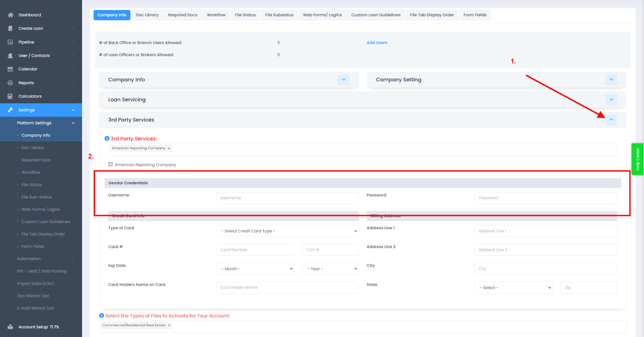Image resolution: width=644 pixels, height=337 pixels.
Task: Click the info icon beside Select the Types of Files
Action: pyautogui.click(x=101, y=316)
